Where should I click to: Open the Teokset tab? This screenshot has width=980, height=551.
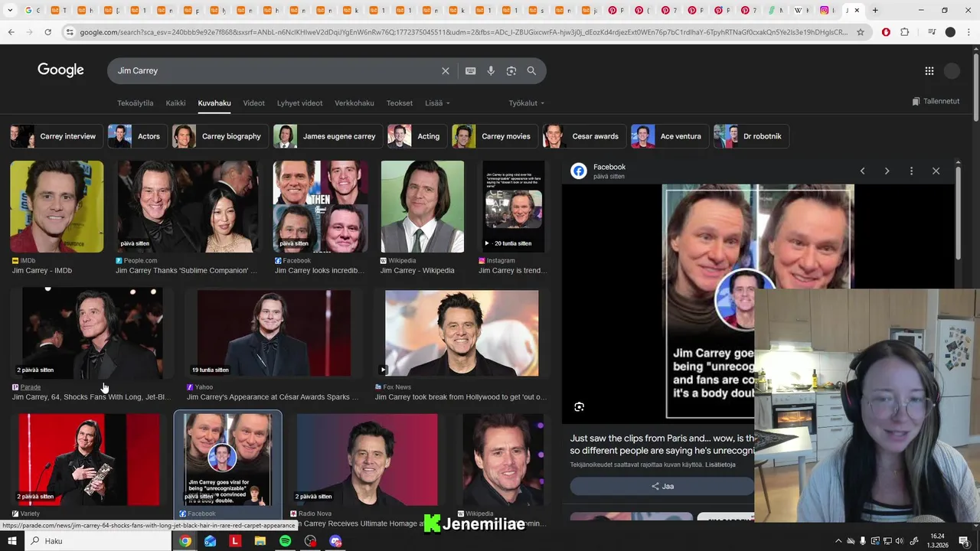point(399,103)
